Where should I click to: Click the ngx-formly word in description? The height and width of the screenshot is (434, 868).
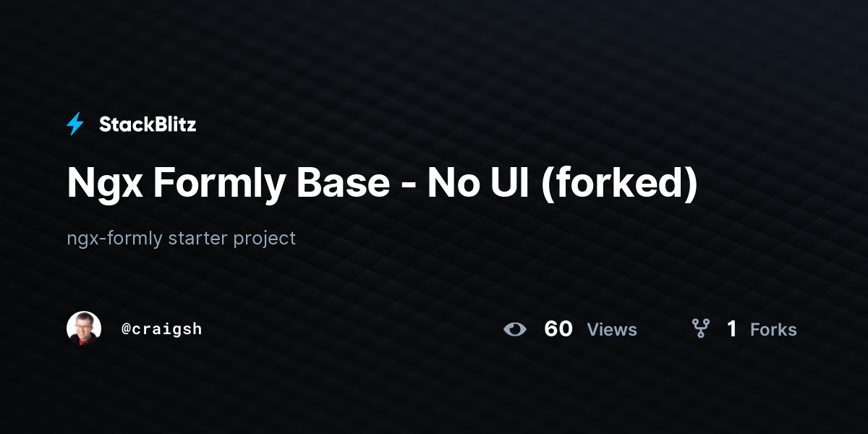(x=114, y=238)
